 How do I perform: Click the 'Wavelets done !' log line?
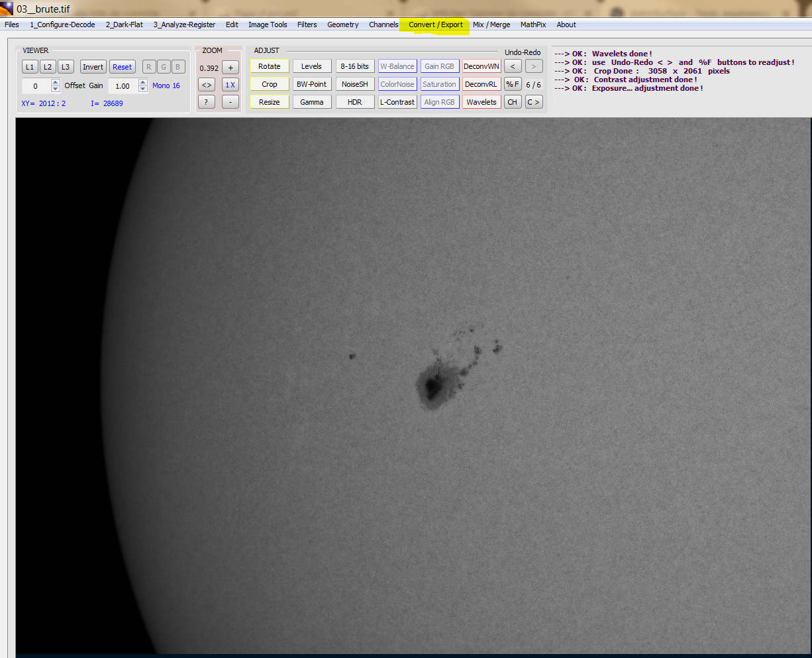(603, 54)
